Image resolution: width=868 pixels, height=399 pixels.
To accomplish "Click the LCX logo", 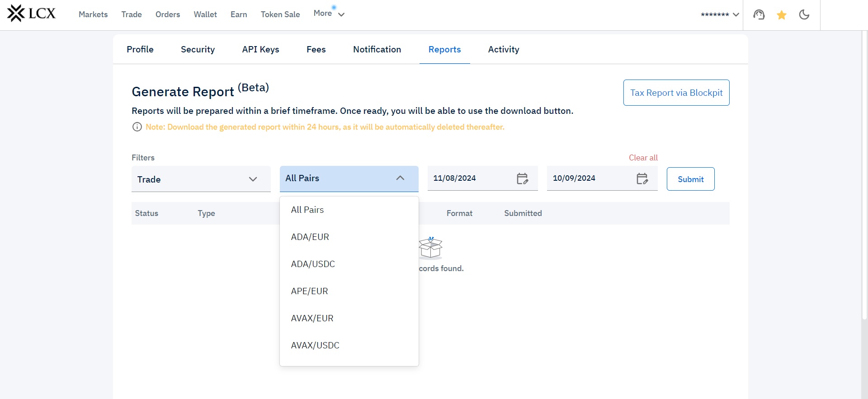I will (31, 14).
